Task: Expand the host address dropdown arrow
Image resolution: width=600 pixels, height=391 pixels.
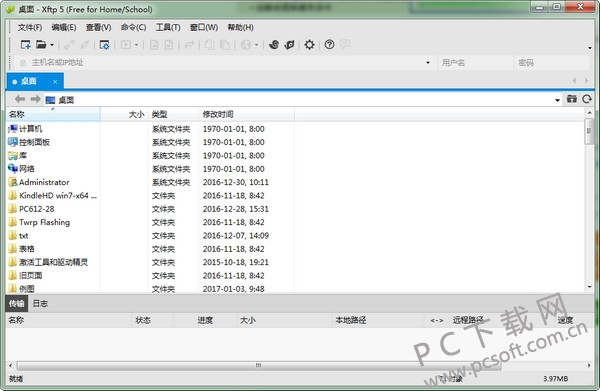Action: pyautogui.click(x=428, y=63)
